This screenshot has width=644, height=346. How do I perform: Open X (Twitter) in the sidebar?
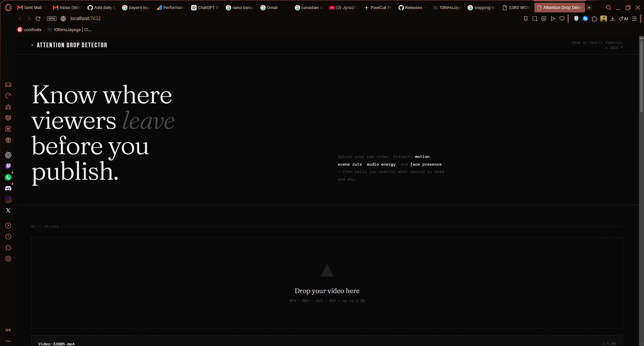(x=8, y=210)
